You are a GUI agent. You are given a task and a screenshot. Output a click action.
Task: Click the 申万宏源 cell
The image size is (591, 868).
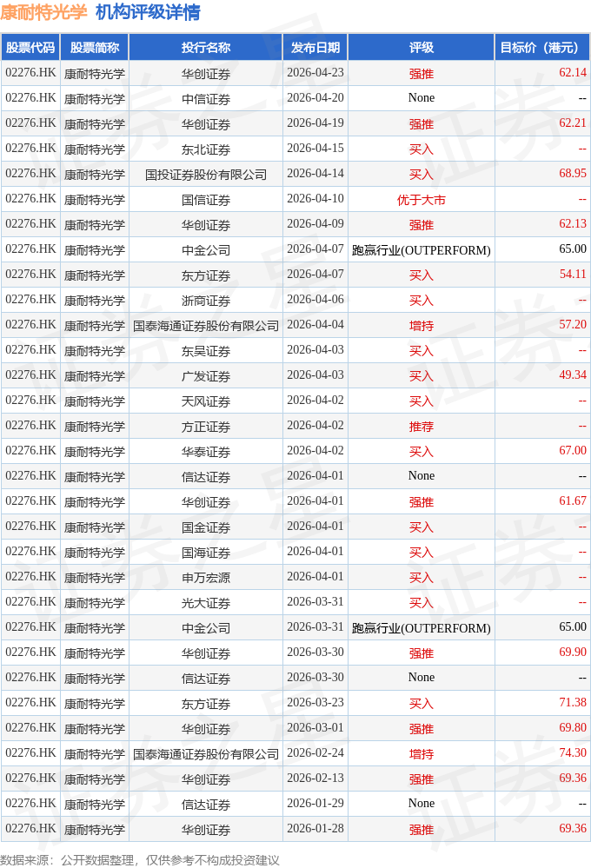click(205, 578)
